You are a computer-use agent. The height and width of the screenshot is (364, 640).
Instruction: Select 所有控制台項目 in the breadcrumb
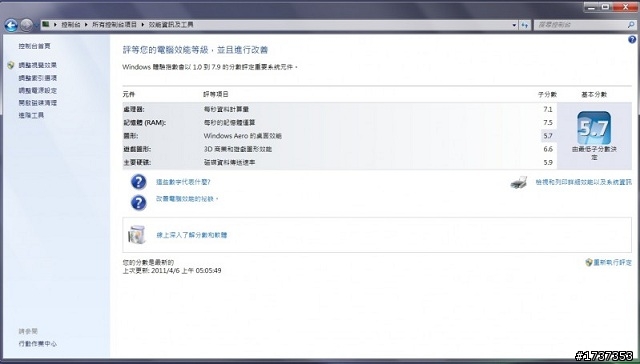click(114, 25)
